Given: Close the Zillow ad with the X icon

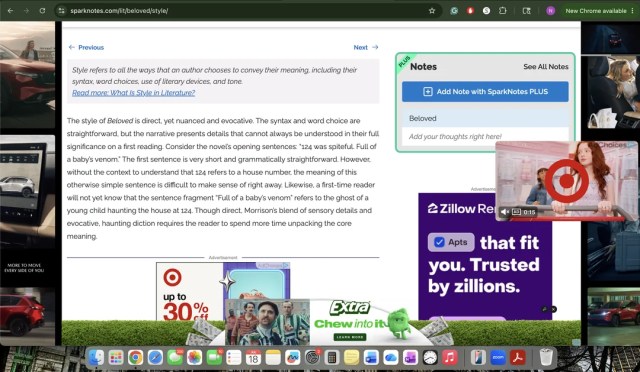Looking at the screenshot, I should (x=553, y=309).
